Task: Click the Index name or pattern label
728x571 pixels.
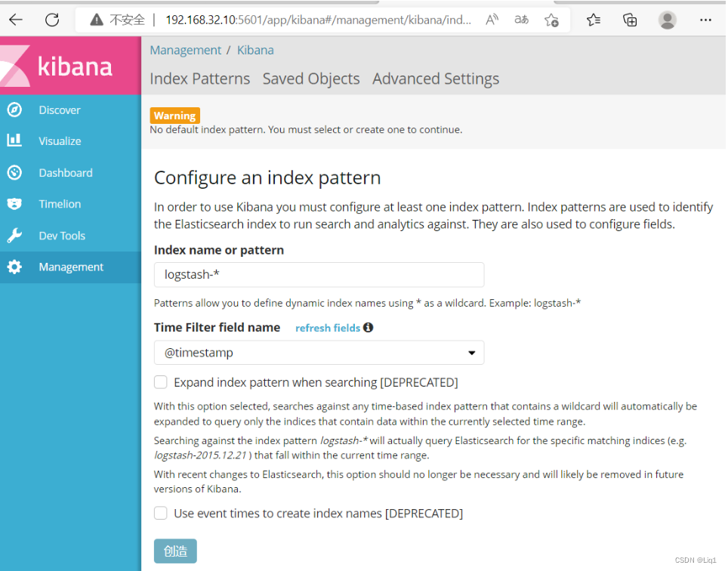Action: (x=219, y=250)
